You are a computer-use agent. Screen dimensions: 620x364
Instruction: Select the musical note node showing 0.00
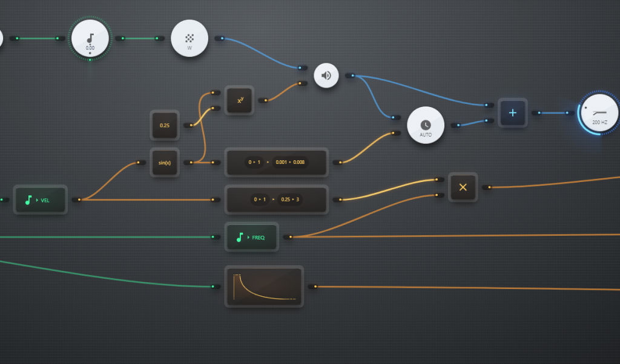(x=90, y=38)
